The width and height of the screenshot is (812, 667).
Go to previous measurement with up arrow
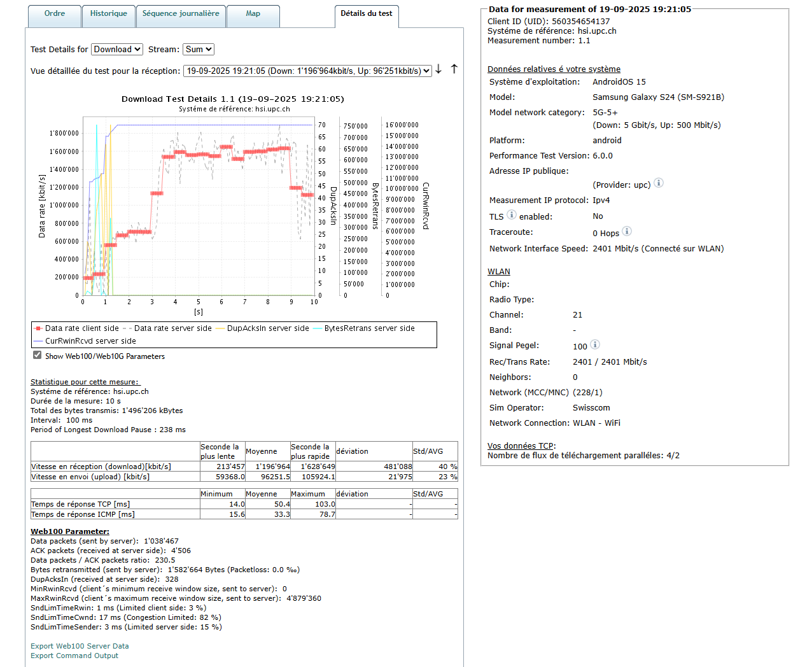[x=454, y=69]
